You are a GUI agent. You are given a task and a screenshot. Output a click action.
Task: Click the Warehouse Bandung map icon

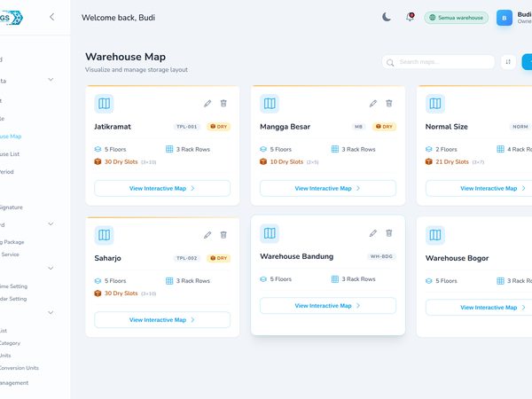(270, 233)
